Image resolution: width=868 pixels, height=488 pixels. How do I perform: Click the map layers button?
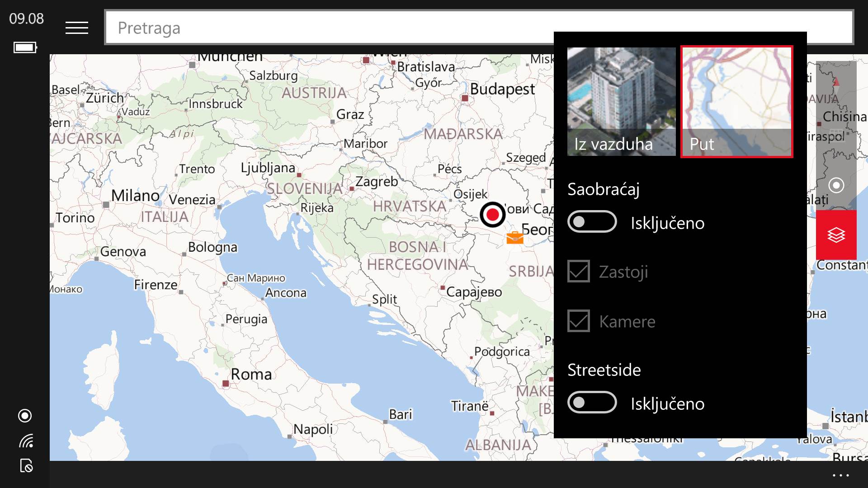click(x=836, y=235)
